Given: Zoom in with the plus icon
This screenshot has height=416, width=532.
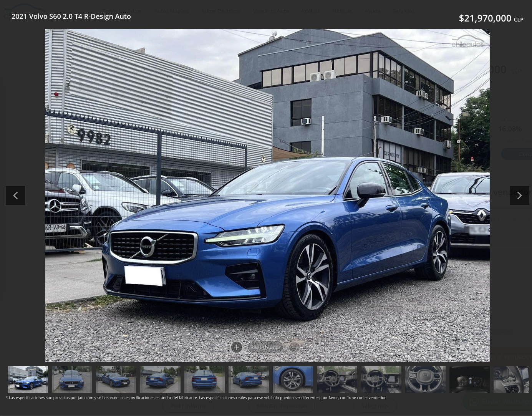Looking at the screenshot, I should click(237, 347).
